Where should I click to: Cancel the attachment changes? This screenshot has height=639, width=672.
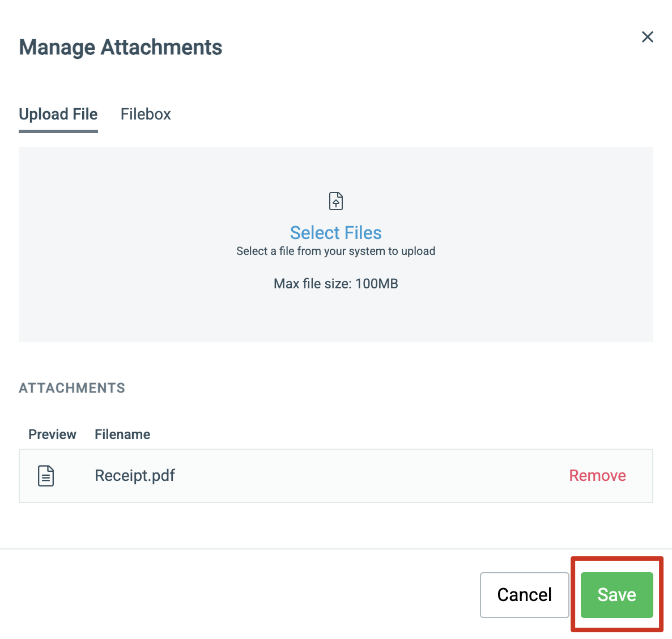(525, 595)
